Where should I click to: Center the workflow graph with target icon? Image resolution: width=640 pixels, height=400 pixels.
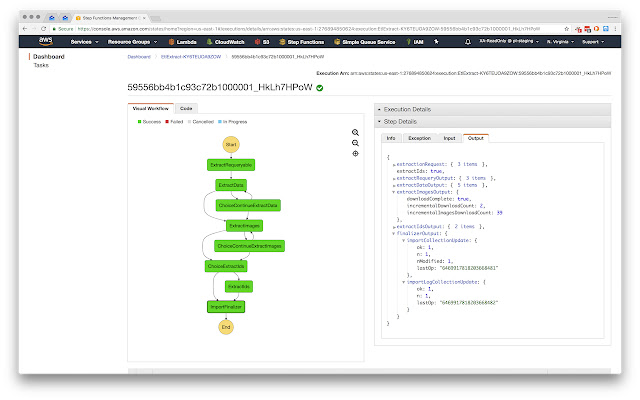click(x=355, y=154)
